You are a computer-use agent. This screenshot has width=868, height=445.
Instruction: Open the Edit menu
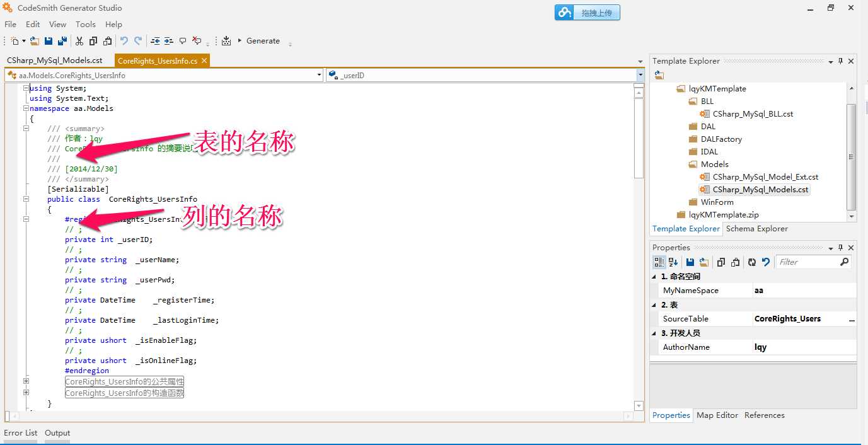33,24
